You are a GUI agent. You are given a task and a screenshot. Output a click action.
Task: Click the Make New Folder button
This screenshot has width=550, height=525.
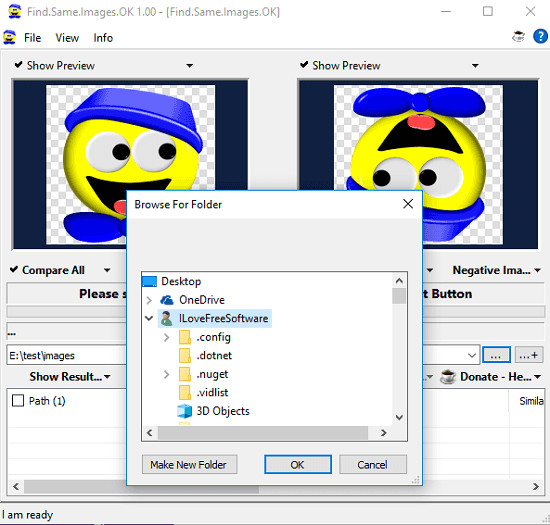(x=189, y=465)
